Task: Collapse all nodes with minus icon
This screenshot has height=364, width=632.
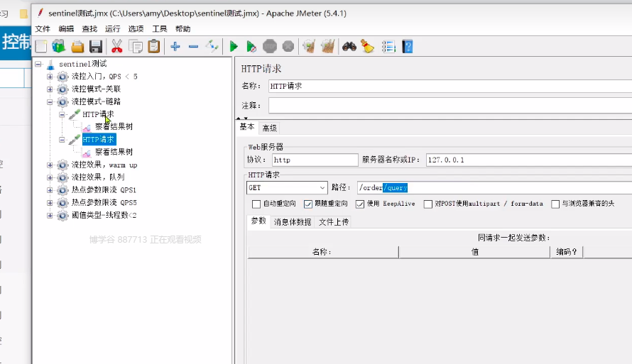Action: [193, 47]
